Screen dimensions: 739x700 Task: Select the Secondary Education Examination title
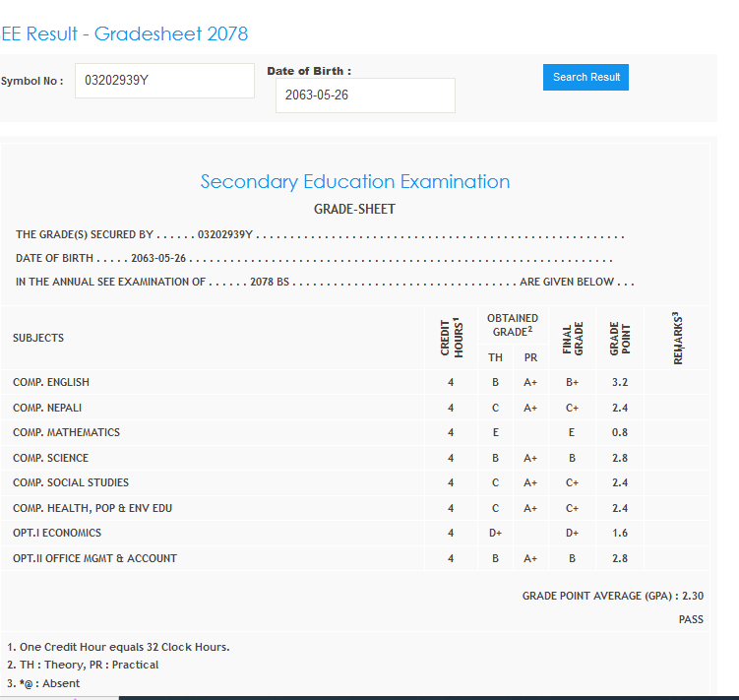point(355,182)
